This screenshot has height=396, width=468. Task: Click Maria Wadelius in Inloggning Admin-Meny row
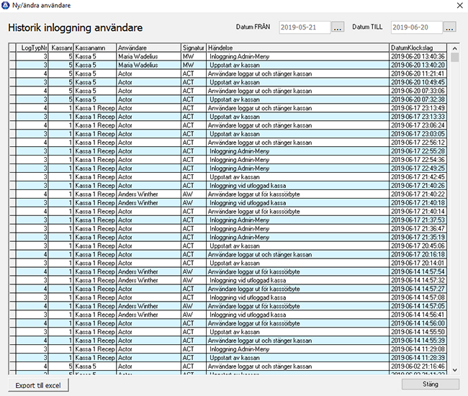(138, 56)
